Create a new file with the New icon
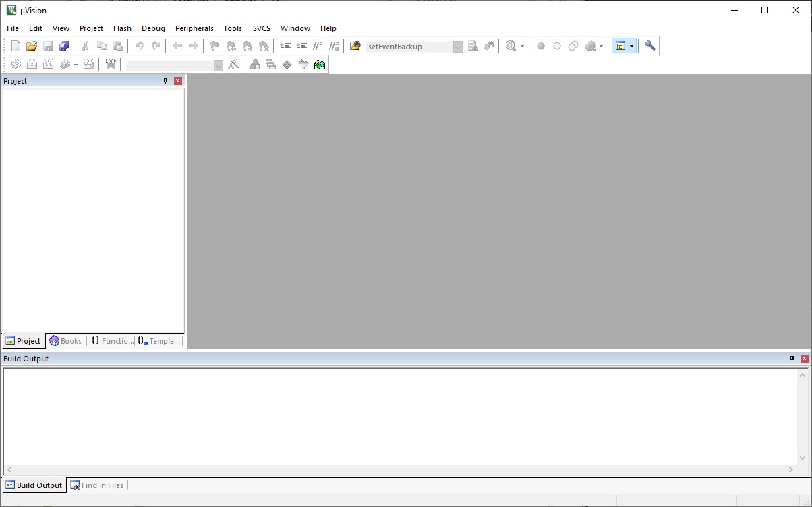The image size is (812, 507). click(16, 46)
